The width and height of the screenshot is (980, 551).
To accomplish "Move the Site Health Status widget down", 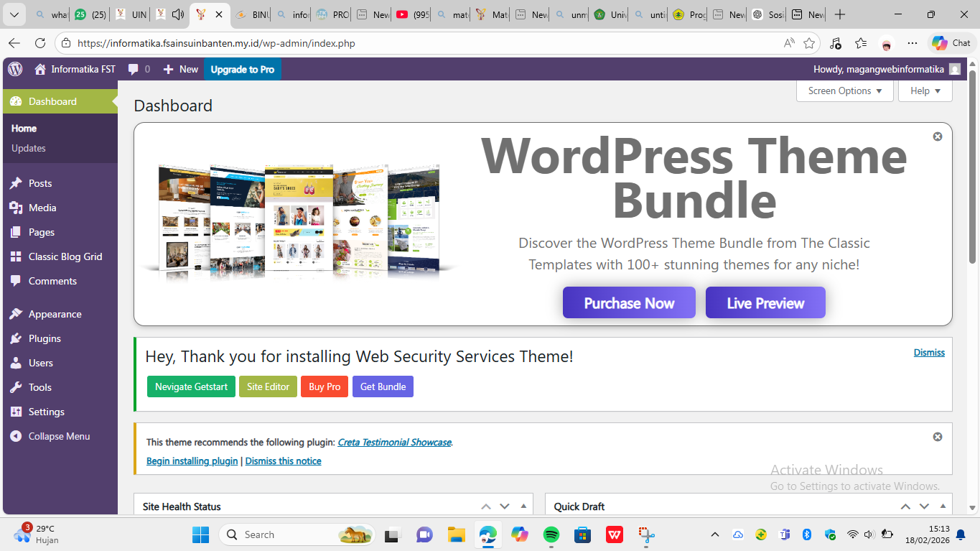I will [505, 506].
